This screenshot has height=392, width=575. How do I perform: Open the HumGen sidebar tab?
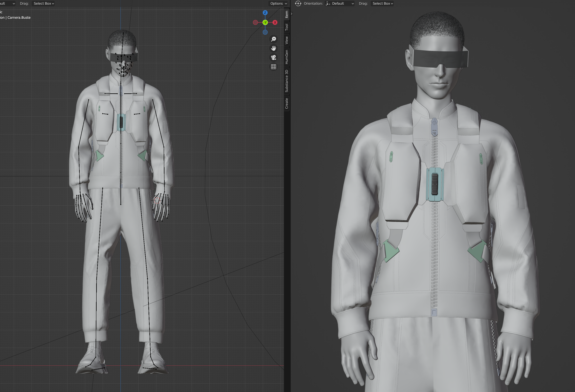(287, 57)
